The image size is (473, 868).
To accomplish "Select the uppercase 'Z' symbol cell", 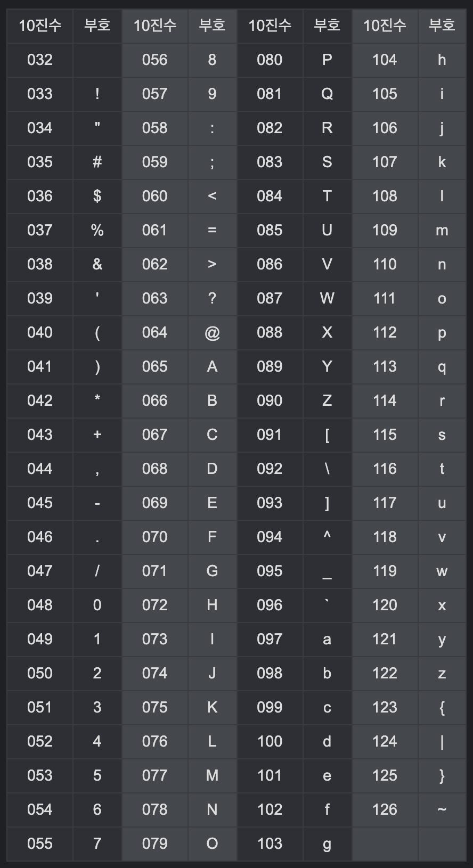I will pyautogui.click(x=327, y=400).
